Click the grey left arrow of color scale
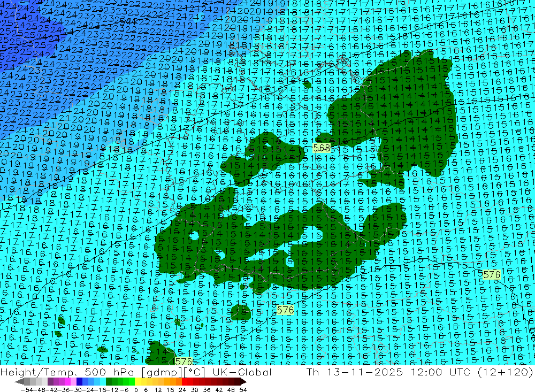 pyautogui.click(x=19, y=382)
